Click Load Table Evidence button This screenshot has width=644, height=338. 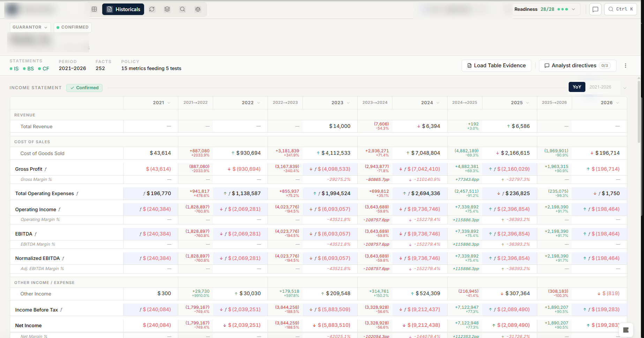(x=496, y=66)
